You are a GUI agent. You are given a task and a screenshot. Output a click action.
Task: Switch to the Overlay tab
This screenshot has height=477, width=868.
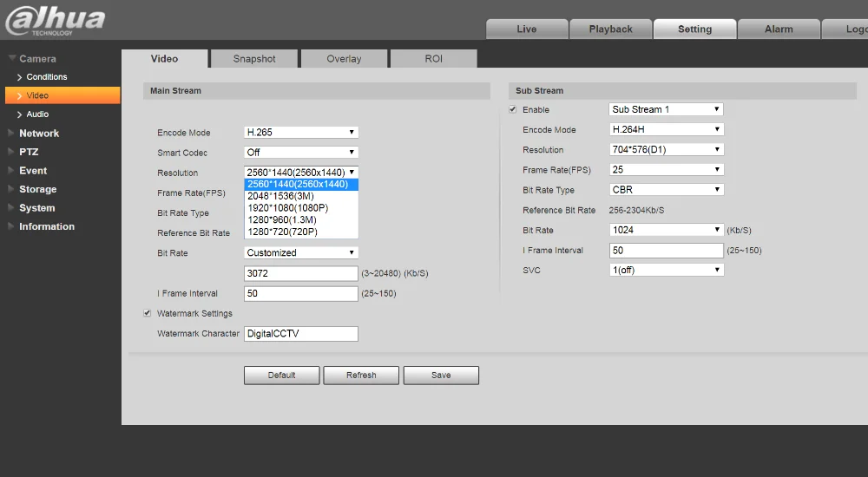(344, 59)
